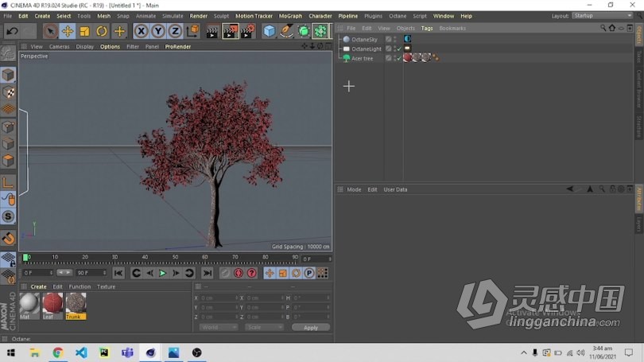Image resolution: width=644 pixels, height=362 pixels.
Task: Toggle Parameter P keyframe recording icon
Action: pos(308,273)
